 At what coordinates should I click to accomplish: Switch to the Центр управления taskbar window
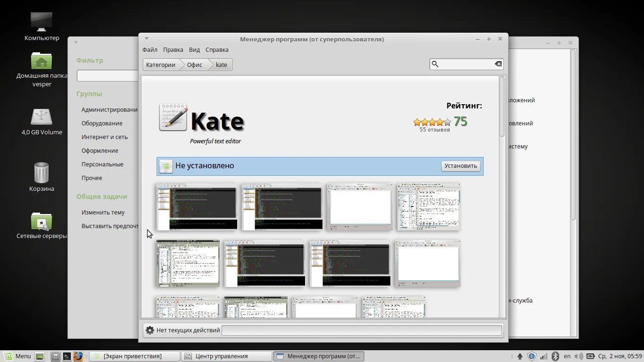[x=227, y=356]
